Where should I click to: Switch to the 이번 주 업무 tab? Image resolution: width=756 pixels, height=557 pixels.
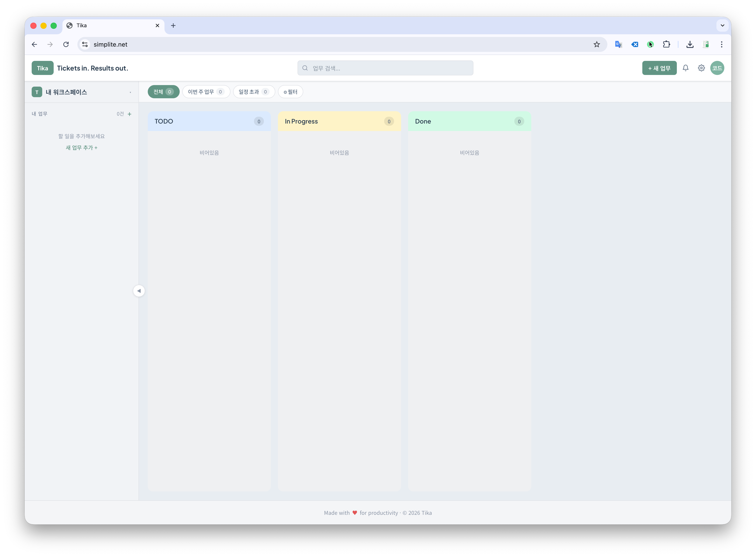[206, 92]
